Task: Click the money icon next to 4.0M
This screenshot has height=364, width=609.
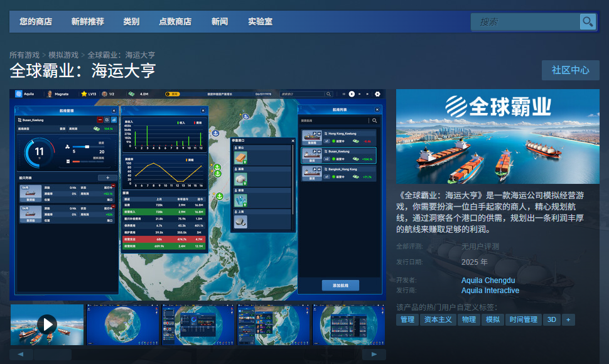Action: [x=133, y=94]
